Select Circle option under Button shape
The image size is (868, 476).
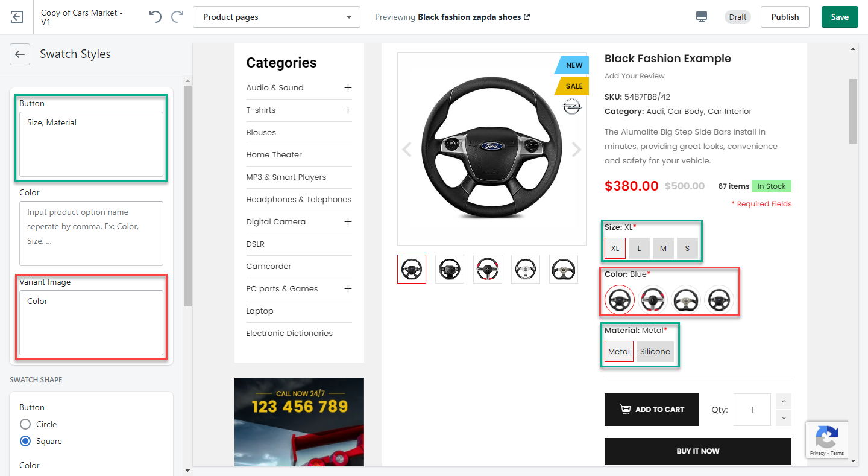[25, 424]
